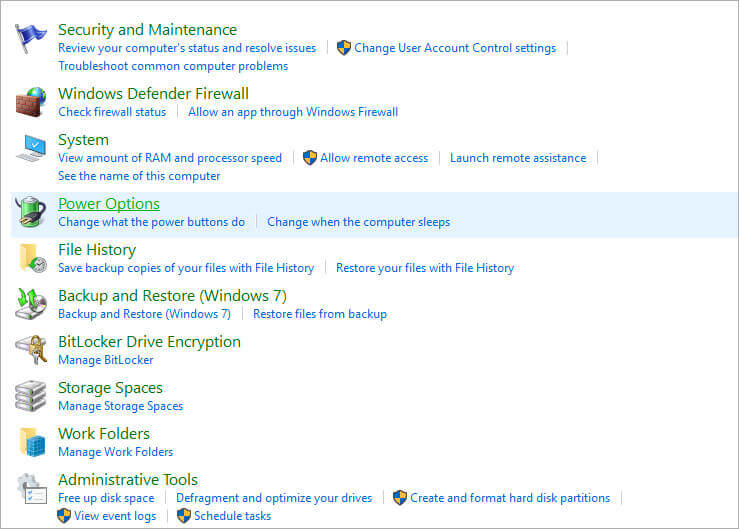This screenshot has height=529, width=739.
Task: Choose Troubleshoot common computer problems
Action: [x=173, y=66]
